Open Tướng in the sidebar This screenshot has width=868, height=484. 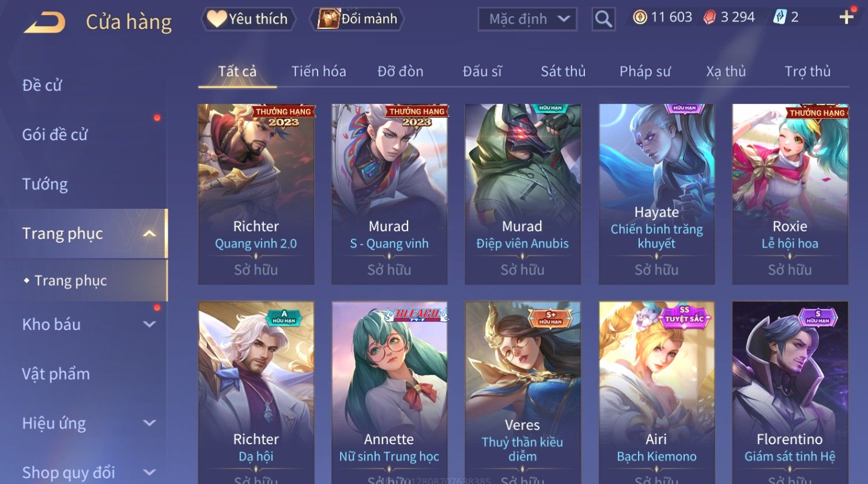click(45, 184)
